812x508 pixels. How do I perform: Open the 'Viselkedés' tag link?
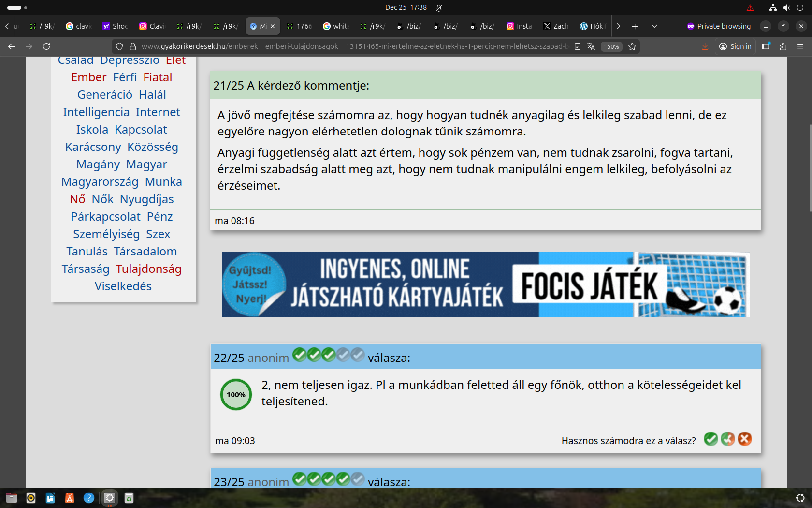pyautogui.click(x=123, y=286)
